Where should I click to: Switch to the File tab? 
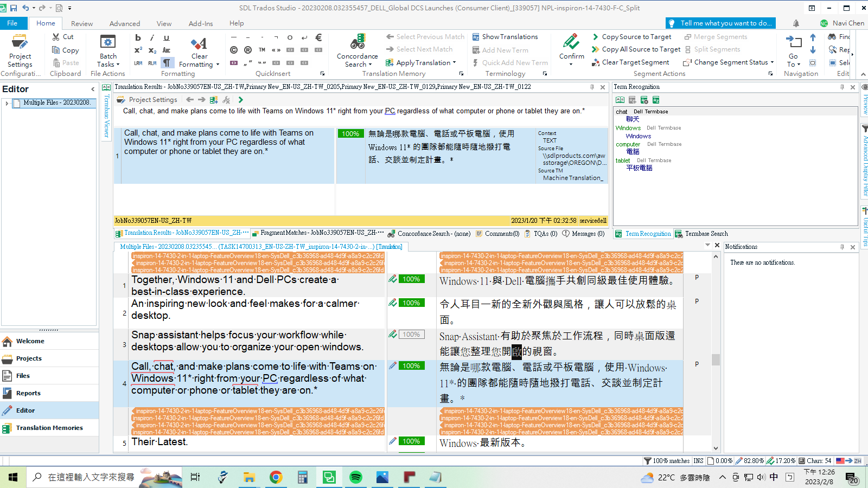[x=12, y=23]
